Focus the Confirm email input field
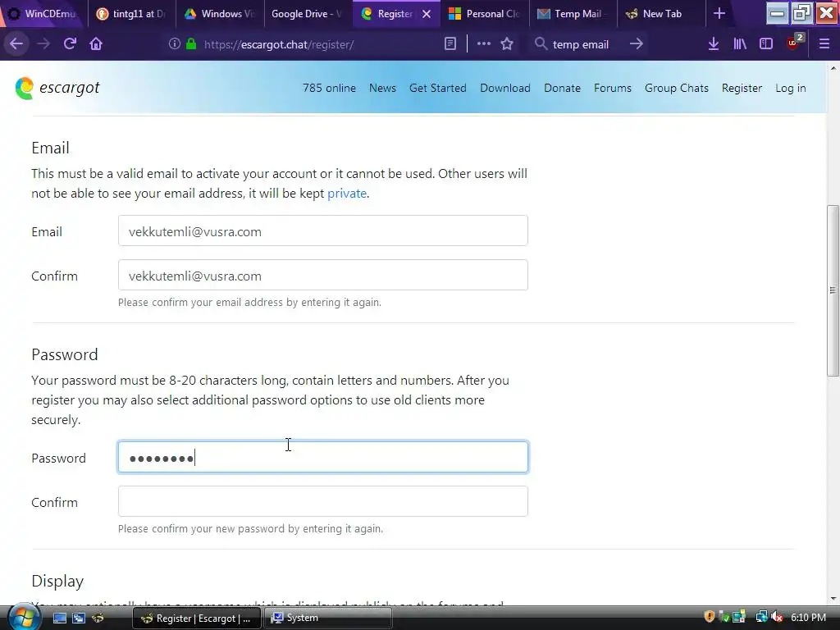The width and height of the screenshot is (840, 630). click(x=323, y=276)
